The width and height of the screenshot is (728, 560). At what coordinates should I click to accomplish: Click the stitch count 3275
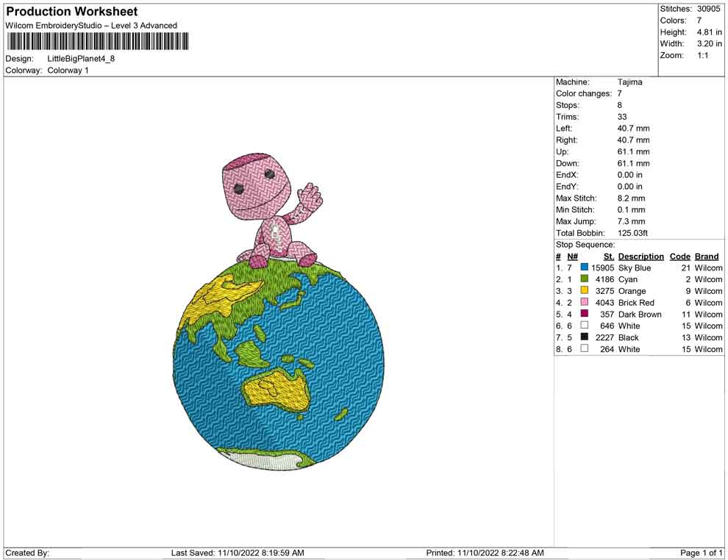click(x=604, y=291)
